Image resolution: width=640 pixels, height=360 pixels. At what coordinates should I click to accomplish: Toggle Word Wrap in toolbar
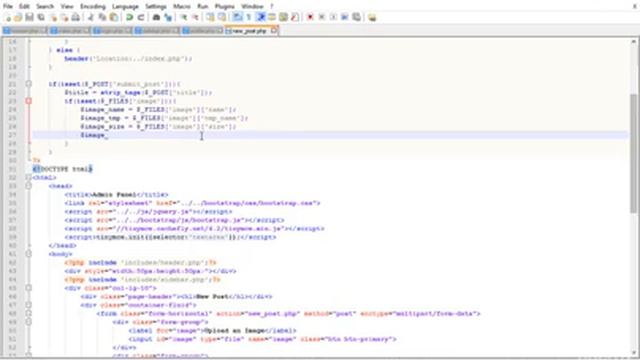[x=237, y=17]
